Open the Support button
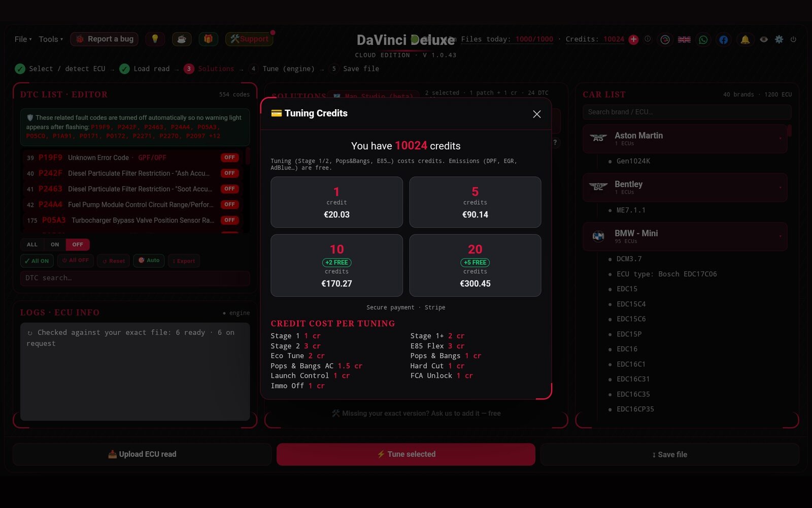This screenshot has height=508, width=812. [249, 39]
